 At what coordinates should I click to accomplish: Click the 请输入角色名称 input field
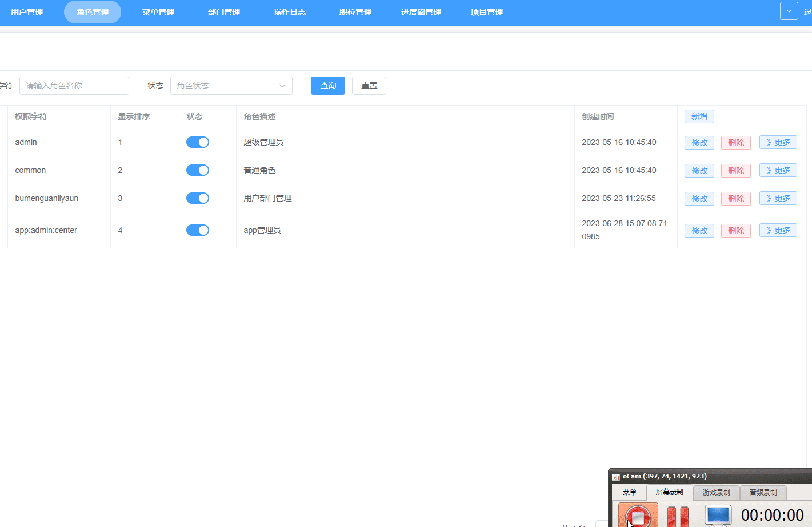click(x=74, y=85)
